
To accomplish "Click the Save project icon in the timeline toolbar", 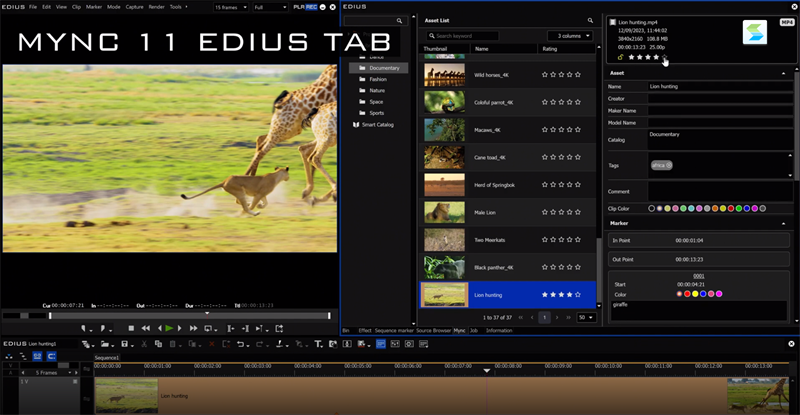I will (124, 344).
